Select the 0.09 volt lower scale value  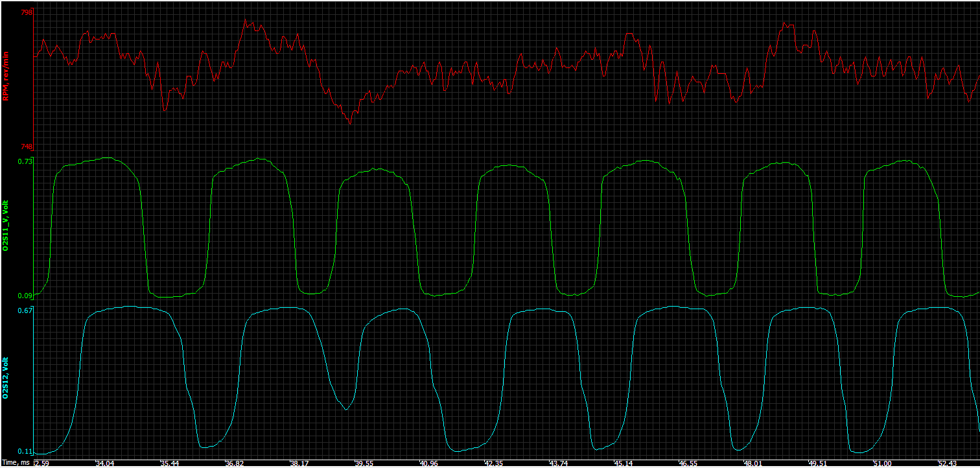pos(25,296)
